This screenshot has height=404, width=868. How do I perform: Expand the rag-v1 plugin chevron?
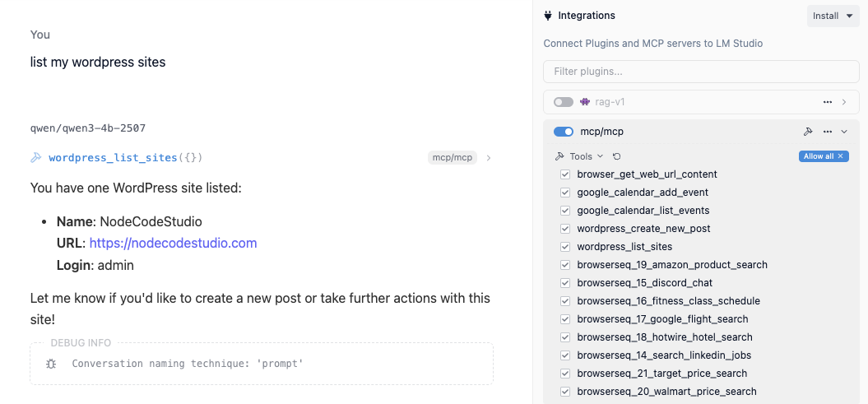[x=844, y=102]
